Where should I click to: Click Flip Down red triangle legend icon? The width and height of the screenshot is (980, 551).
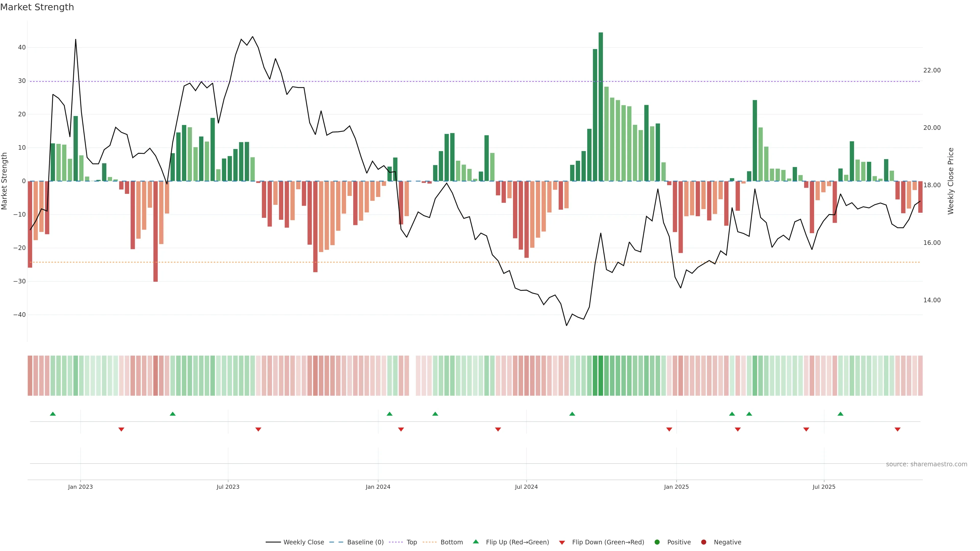tap(562, 542)
